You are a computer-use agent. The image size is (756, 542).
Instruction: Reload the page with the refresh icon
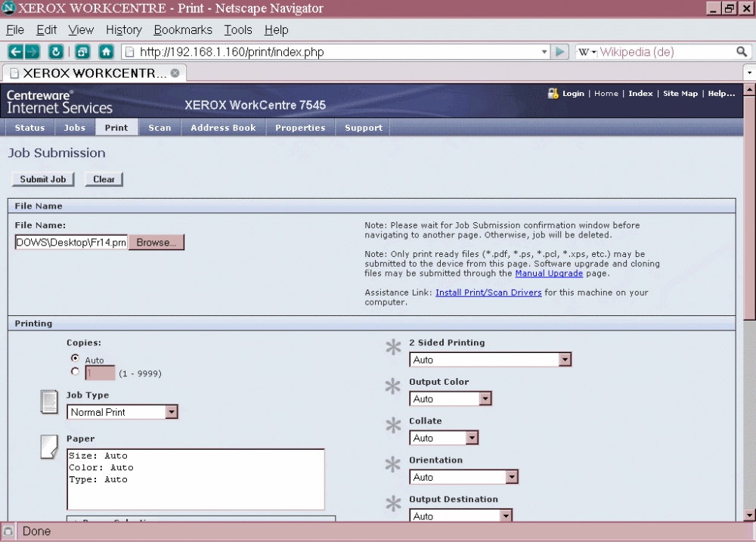coord(56,52)
